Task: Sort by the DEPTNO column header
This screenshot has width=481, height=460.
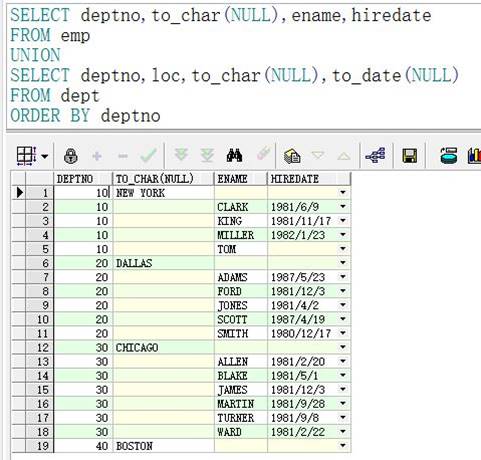Action: [x=83, y=179]
